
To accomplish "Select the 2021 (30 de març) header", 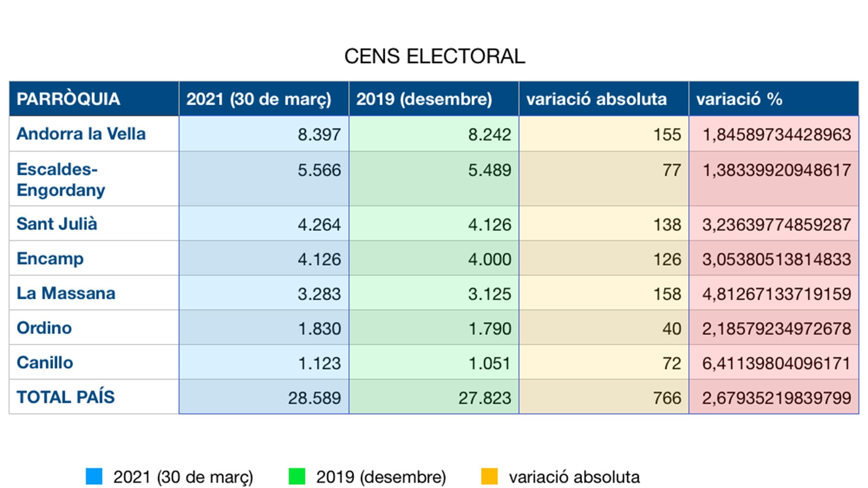I will pyautogui.click(x=259, y=99).
